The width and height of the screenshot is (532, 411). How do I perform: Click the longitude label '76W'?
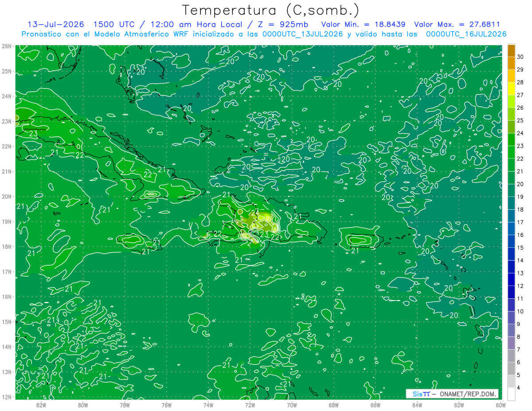pos(166,405)
